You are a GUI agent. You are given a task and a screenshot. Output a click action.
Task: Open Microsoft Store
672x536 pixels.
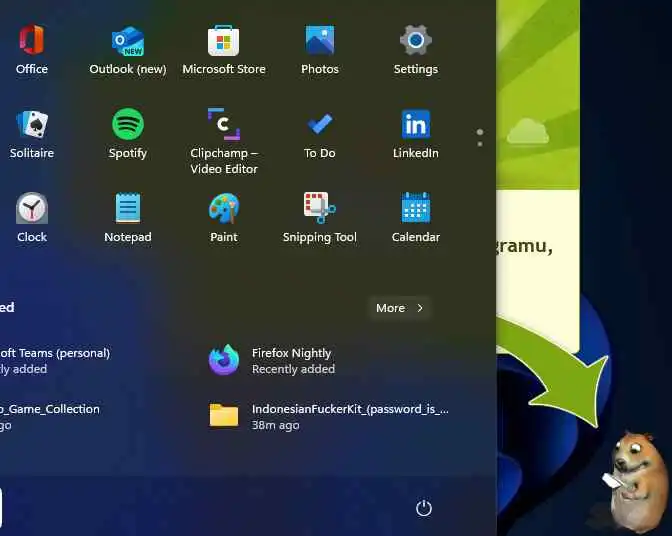point(224,49)
